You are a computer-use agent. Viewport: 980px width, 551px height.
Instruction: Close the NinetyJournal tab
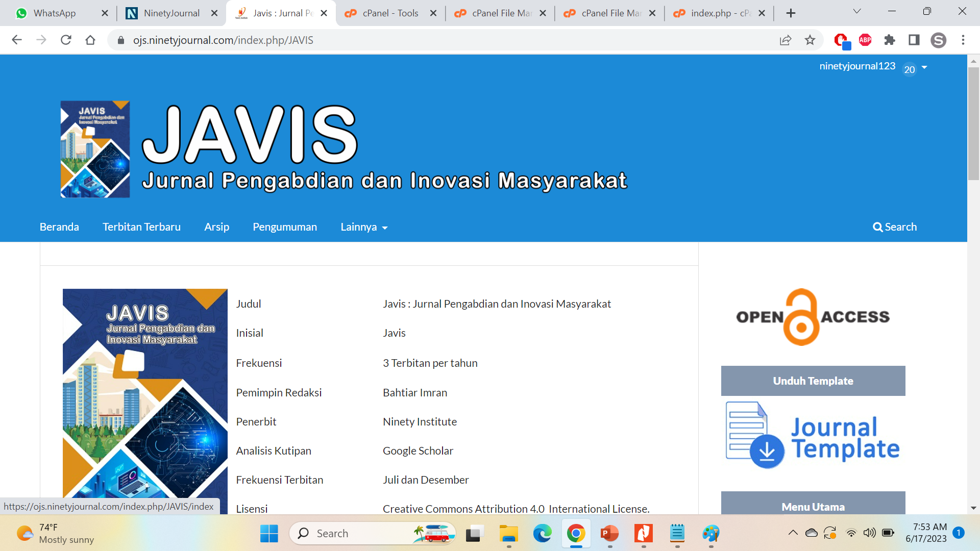pyautogui.click(x=214, y=13)
